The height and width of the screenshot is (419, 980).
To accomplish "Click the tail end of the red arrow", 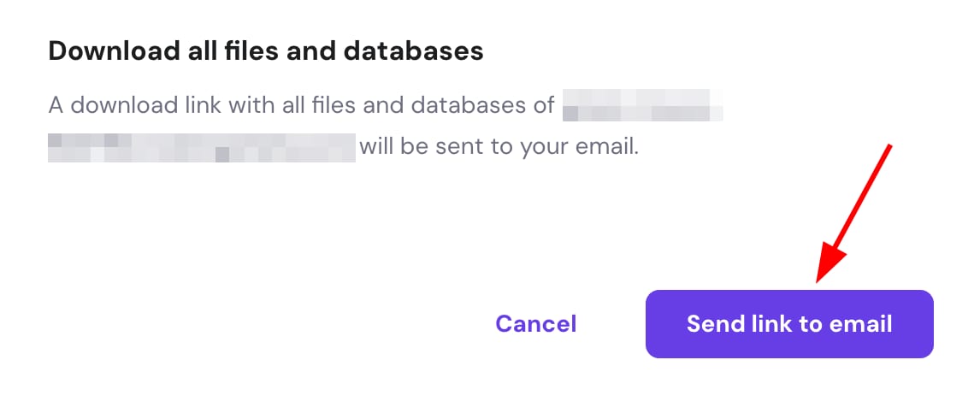I will click(x=889, y=149).
